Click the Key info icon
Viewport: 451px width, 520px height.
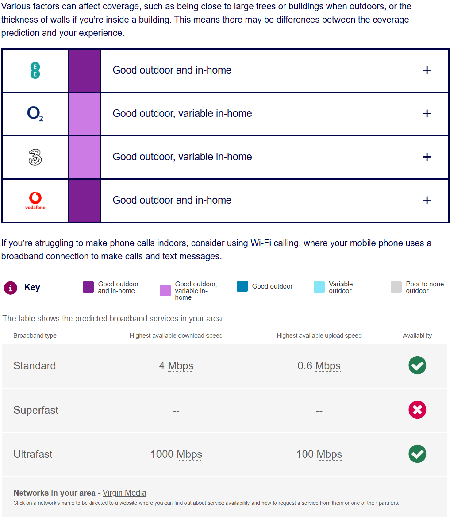(x=10, y=288)
